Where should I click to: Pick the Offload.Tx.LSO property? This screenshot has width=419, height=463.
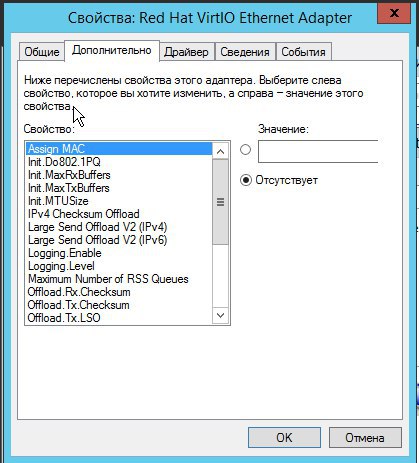119,318
